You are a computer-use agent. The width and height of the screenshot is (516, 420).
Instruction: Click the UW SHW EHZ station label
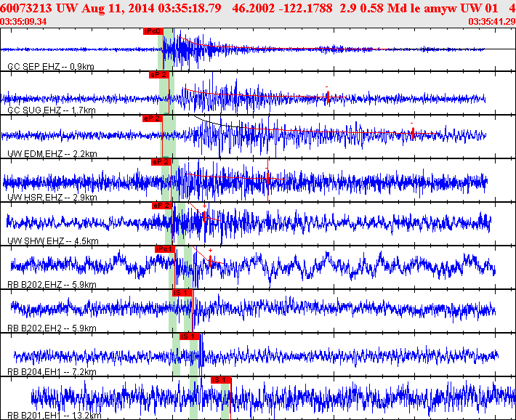(52, 241)
